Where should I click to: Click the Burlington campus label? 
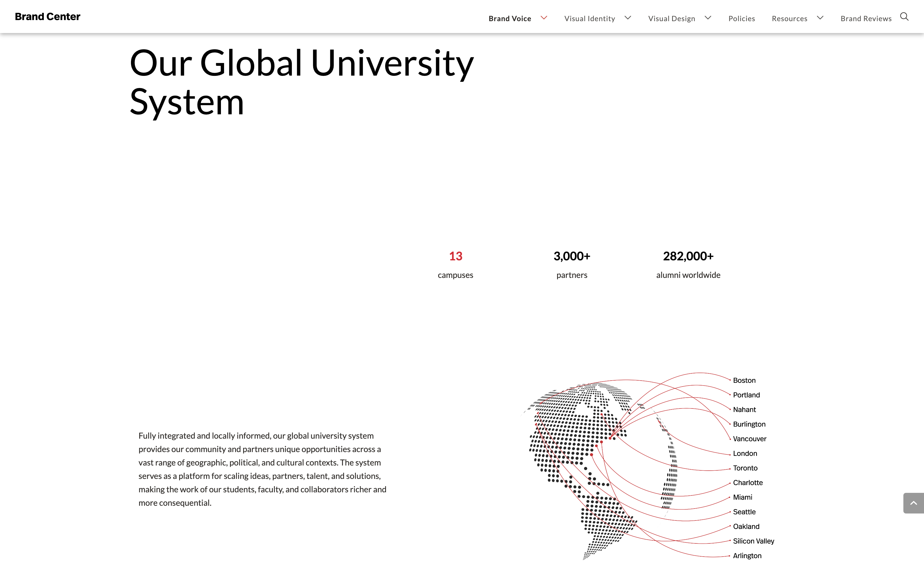point(749,424)
